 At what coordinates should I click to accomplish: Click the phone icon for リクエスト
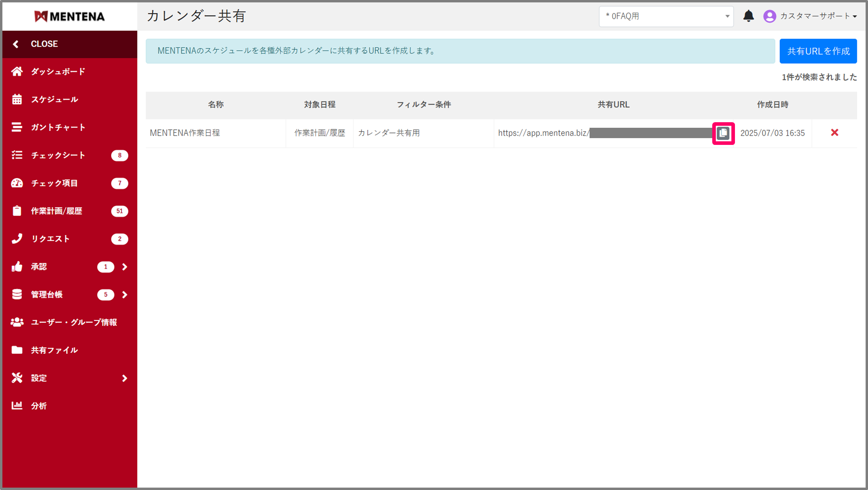17,239
